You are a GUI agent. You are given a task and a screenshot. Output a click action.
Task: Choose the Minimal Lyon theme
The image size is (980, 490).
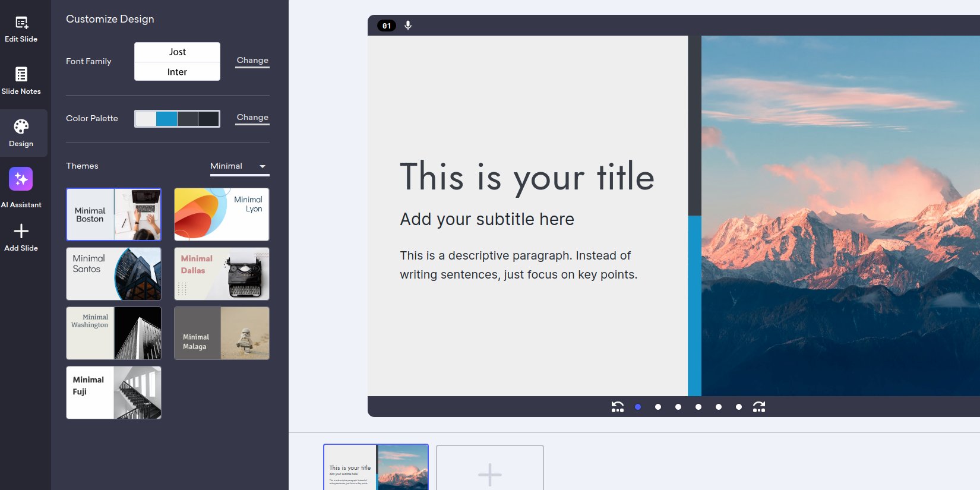coord(222,214)
